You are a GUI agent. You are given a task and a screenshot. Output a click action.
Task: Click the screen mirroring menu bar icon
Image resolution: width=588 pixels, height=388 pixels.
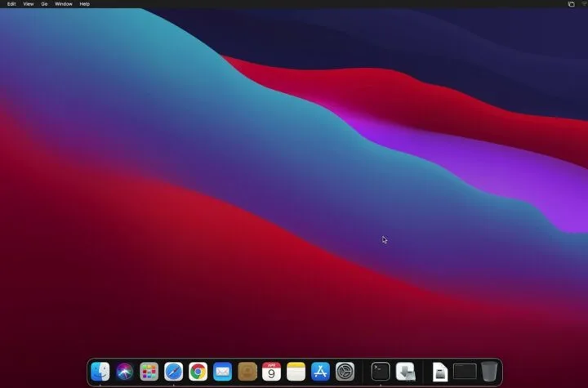point(571,4)
